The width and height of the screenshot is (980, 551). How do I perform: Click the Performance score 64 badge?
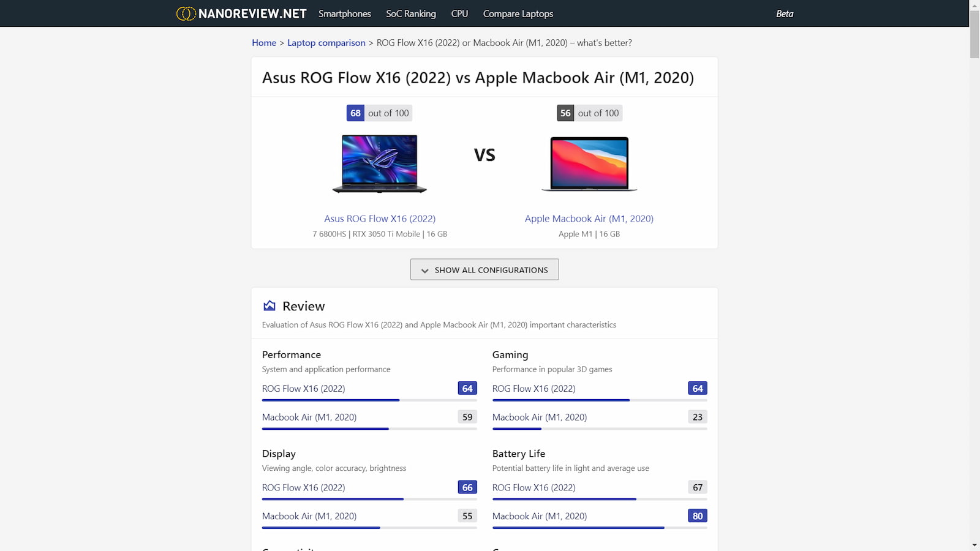[467, 388]
